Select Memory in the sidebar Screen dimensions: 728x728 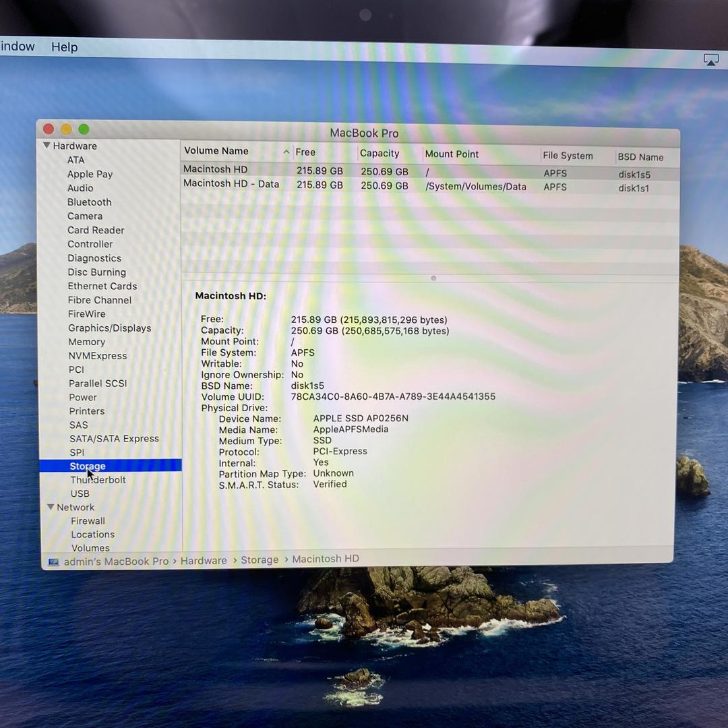coord(87,342)
